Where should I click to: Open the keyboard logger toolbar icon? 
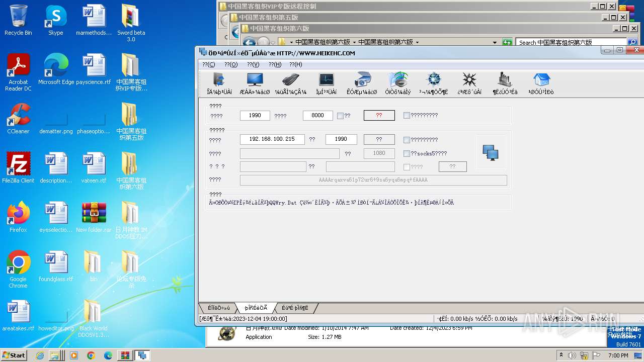pyautogui.click(x=290, y=83)
